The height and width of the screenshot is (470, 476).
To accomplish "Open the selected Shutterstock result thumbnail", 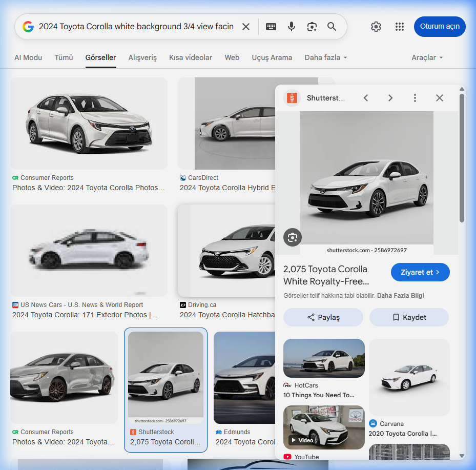I will 165,378.
